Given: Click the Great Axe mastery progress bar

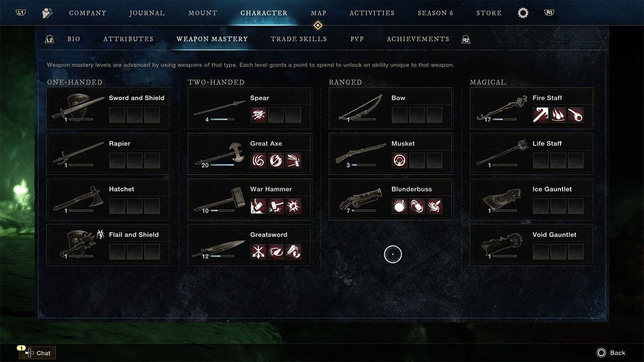Looking at the screenshot, I should 222,165.
